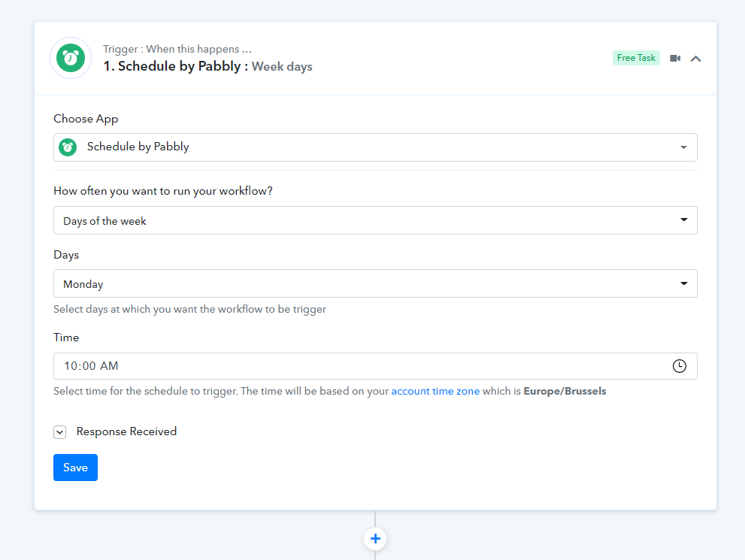The width and height of the screenshot is (745, 560).
Task: Open the Choose App dropdown
Action: (x=375, y=147)
